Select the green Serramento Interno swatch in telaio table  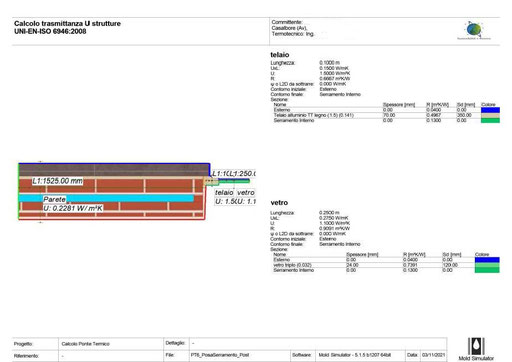tap(490, 120)
